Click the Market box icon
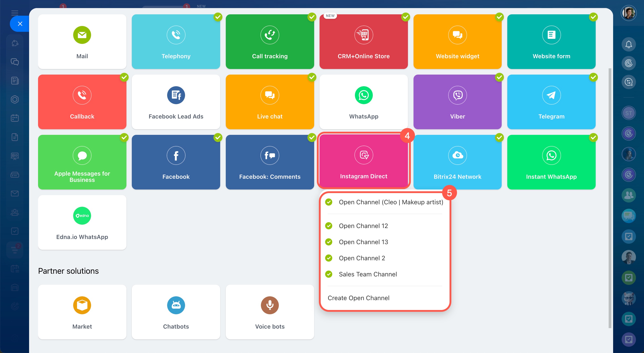 pos(82,305)
